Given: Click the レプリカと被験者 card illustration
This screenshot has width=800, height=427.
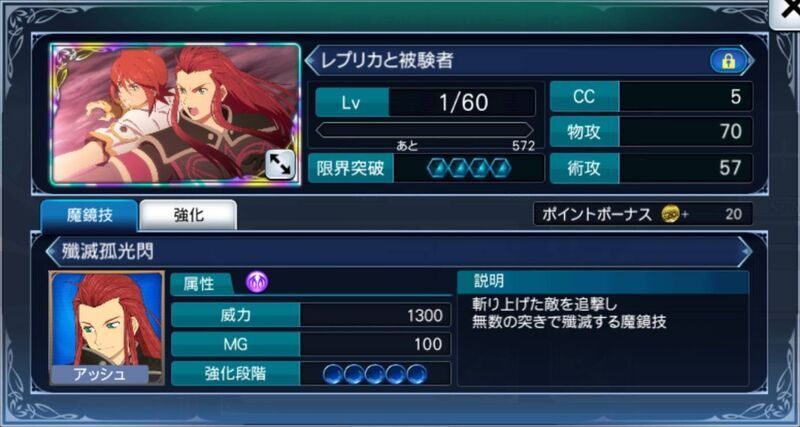Looking at the screenshot, I should [x=176, y=114].
